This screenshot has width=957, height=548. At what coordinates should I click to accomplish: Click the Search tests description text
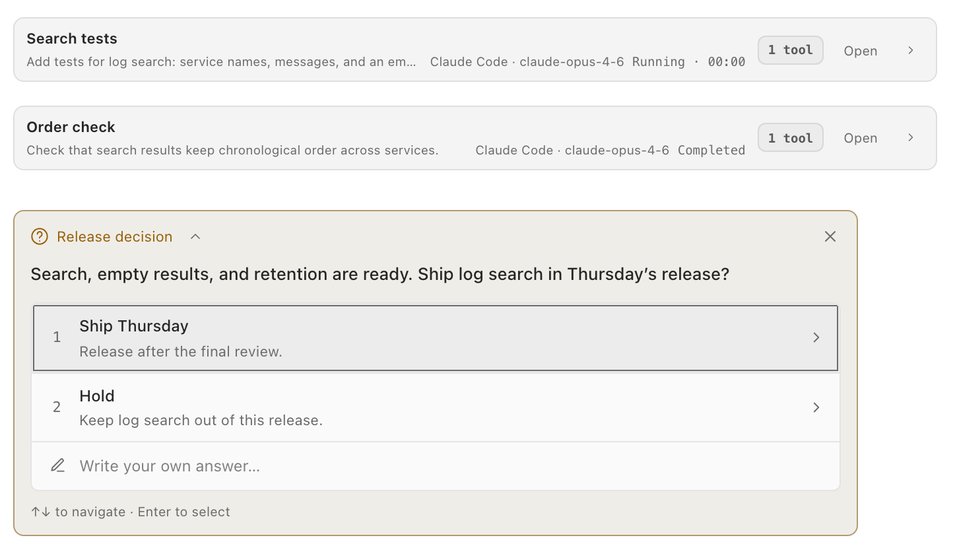(x=221, y=62)
